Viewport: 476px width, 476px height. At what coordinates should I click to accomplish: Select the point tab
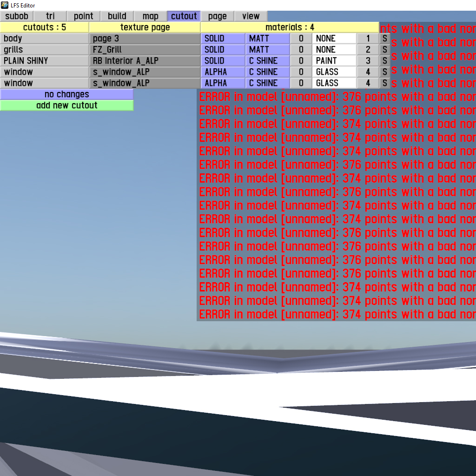click(84, 16)
